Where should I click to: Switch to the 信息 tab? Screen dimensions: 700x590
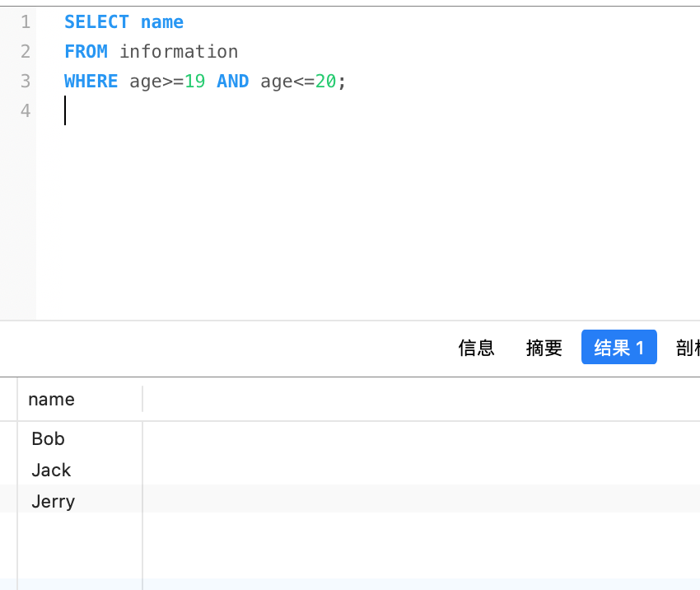click(x=476, y=347)
